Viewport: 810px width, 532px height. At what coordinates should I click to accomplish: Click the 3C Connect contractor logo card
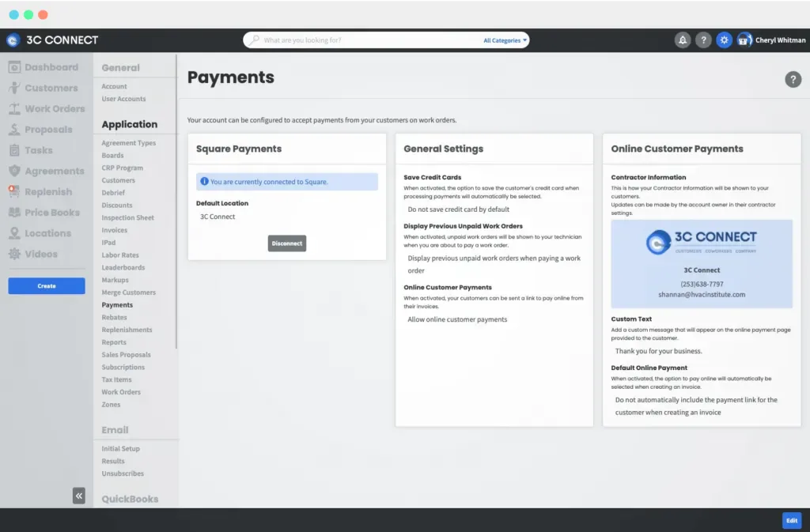(702, 264)
